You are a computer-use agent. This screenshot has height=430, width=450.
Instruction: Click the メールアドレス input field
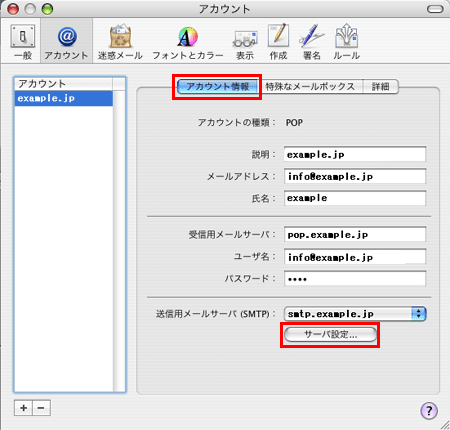(355, 176)
